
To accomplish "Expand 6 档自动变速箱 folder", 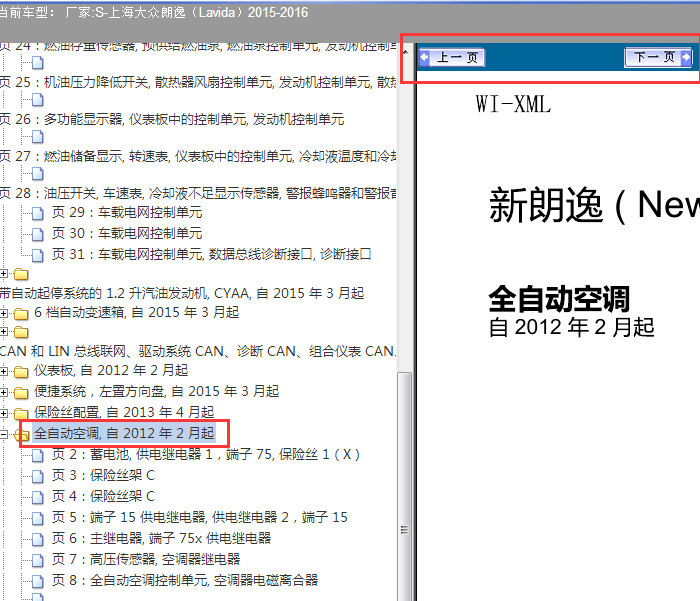I will point(4,313).
